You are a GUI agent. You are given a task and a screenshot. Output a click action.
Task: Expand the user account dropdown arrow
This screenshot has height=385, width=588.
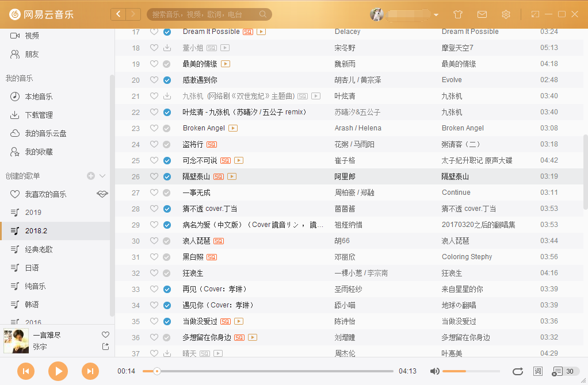(436, 14)
